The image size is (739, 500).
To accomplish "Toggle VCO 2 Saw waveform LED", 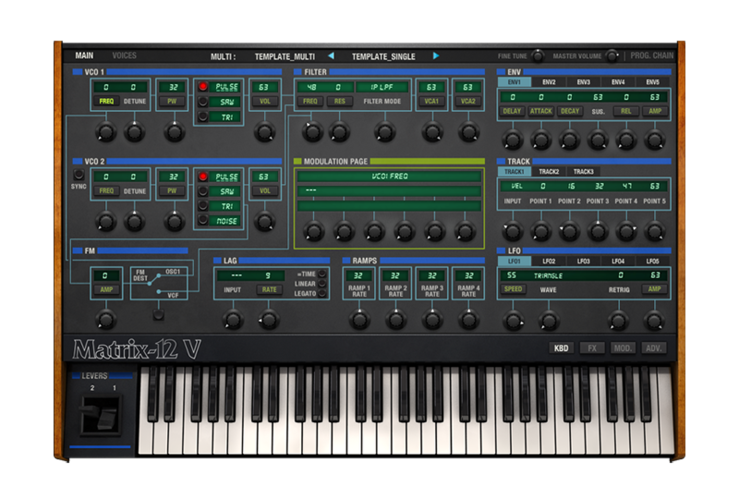I will pos(203,191).
